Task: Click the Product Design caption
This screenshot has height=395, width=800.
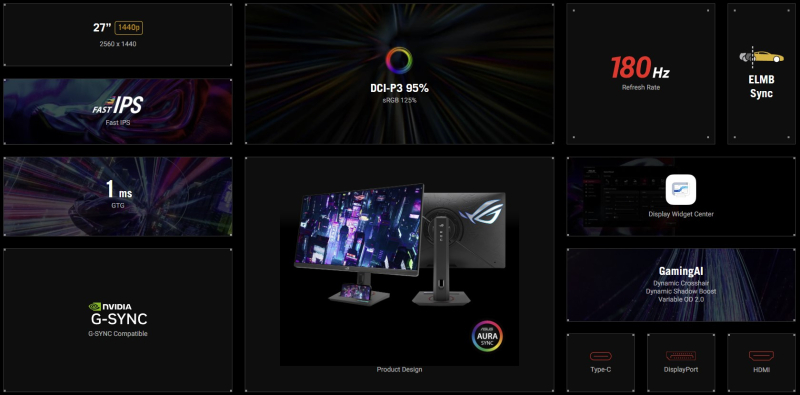Action: coord(399,369)
